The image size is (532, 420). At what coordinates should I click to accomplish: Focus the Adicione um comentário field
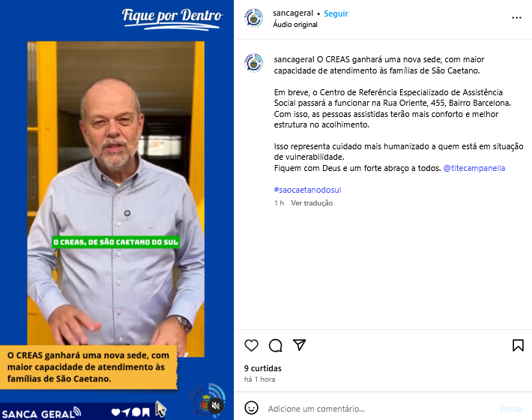[x=380, y=409]
